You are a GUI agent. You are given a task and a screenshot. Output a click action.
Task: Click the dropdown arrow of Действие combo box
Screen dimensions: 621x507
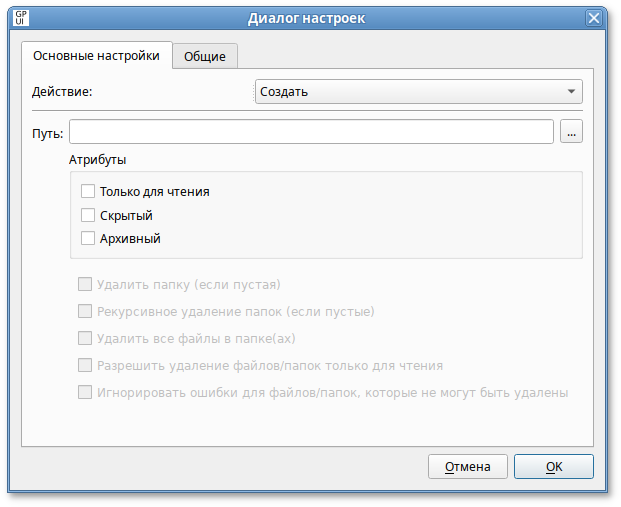572,92
